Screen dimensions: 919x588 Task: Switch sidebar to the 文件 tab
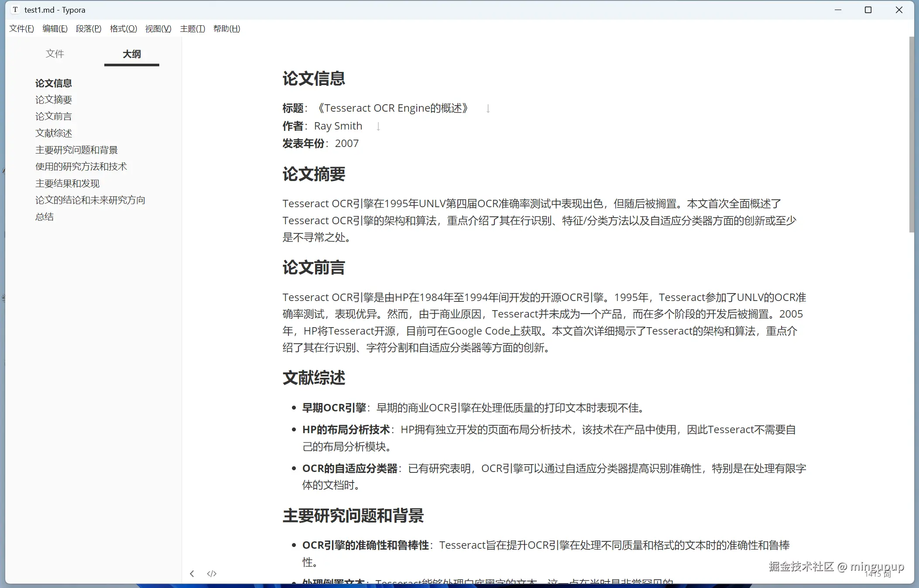click(55, 54)
